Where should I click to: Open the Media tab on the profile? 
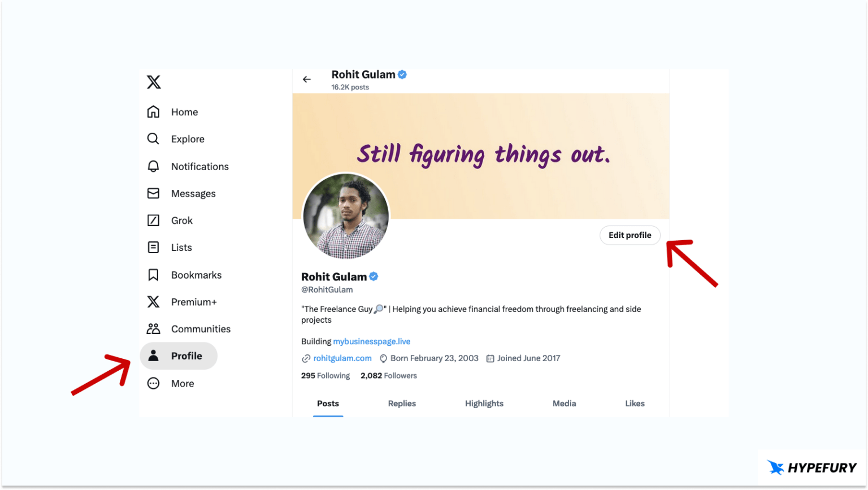point(565,404)
